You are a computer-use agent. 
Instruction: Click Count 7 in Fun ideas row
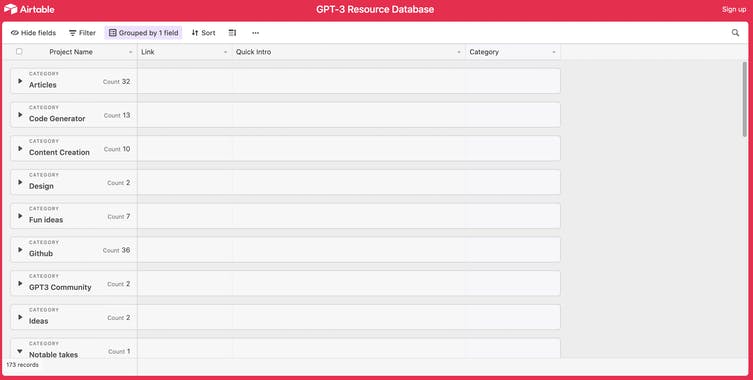119,217
